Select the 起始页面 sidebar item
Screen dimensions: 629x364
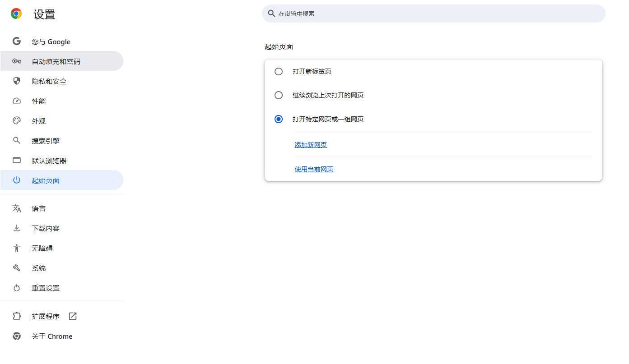61,180
